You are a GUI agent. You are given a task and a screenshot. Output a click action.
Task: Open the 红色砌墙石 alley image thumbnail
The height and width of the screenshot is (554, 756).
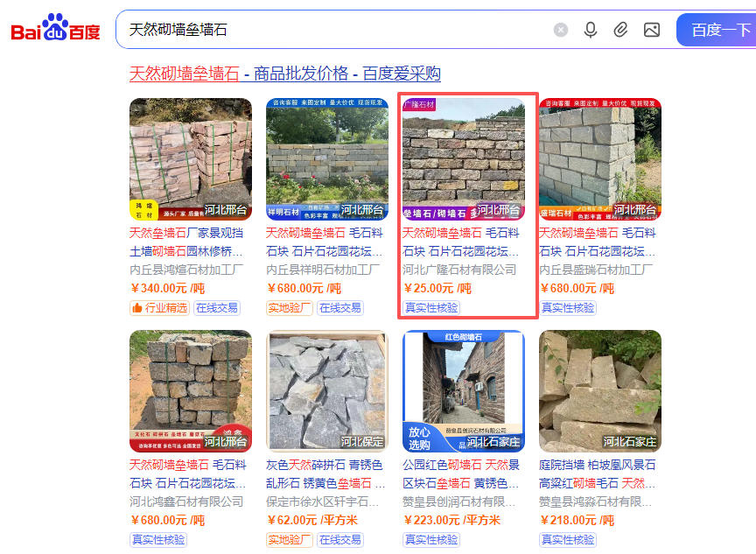[464, 391]
